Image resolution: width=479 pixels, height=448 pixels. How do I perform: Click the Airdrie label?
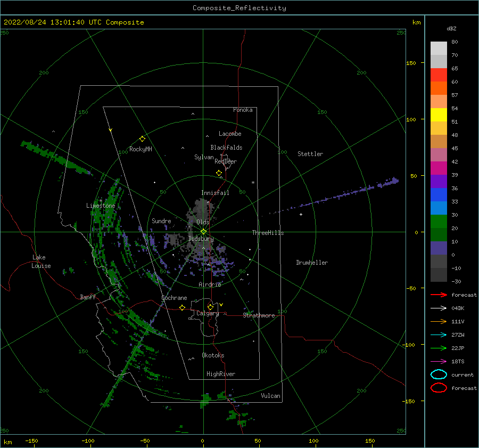[x=210, y=284]
